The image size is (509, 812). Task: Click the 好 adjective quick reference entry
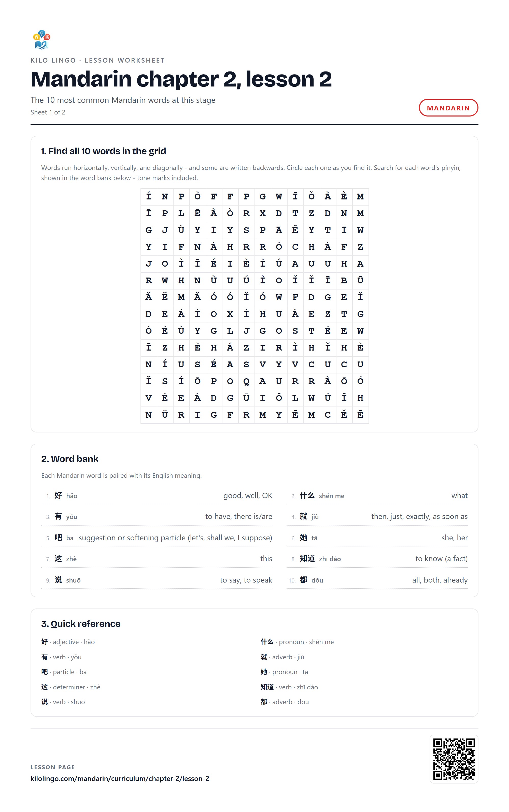[68, 642]
